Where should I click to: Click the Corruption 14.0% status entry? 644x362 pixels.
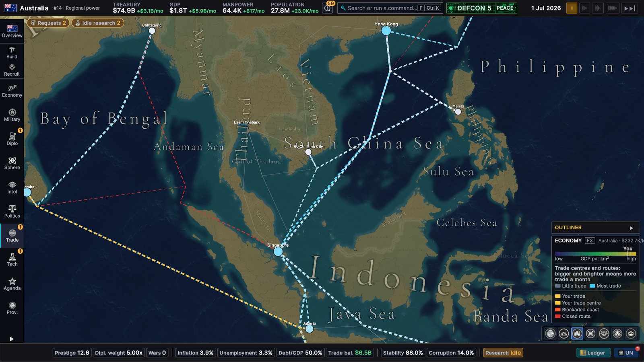pos(451,353)
